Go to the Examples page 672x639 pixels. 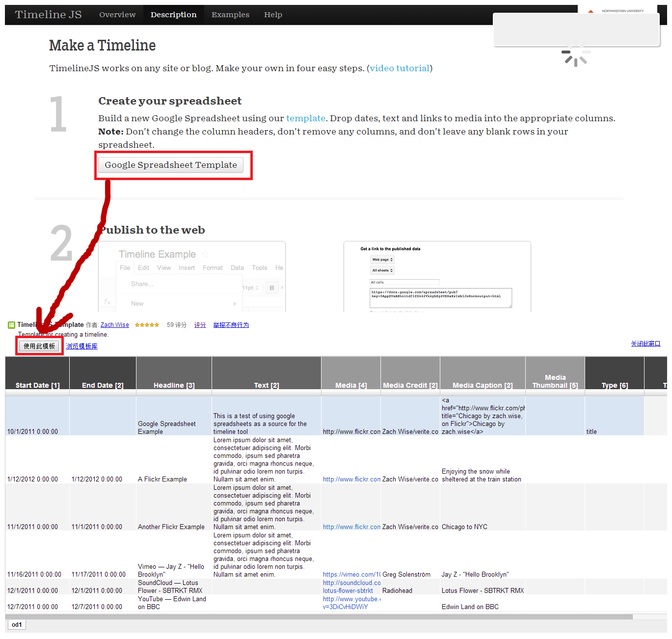[230, 15]
